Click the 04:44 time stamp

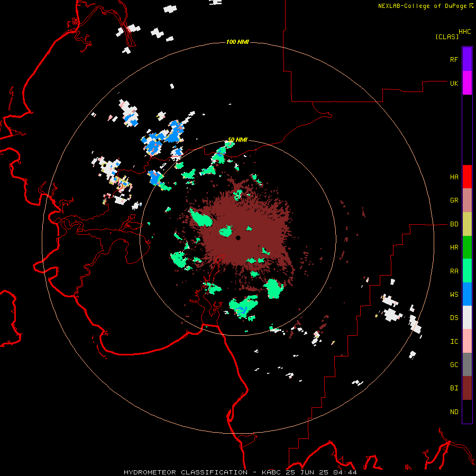pyautogui.click(x=345, y=472)
